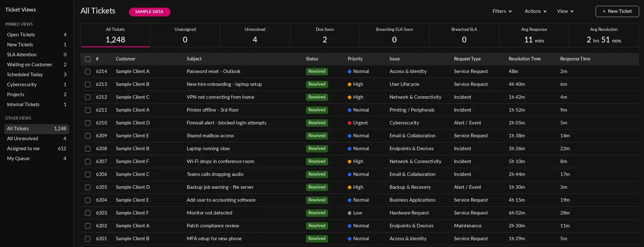Select the Due Soon summary tab

click(325, 35)
